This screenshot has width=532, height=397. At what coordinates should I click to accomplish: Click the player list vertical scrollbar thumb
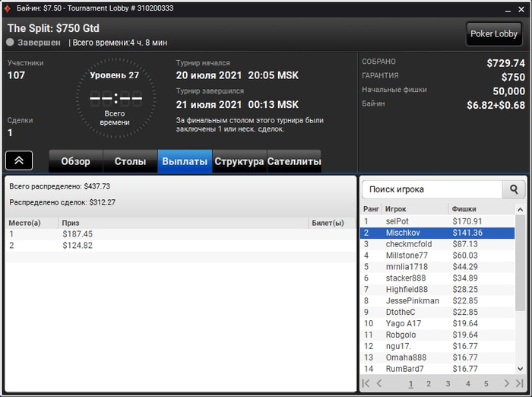[520, 263]
